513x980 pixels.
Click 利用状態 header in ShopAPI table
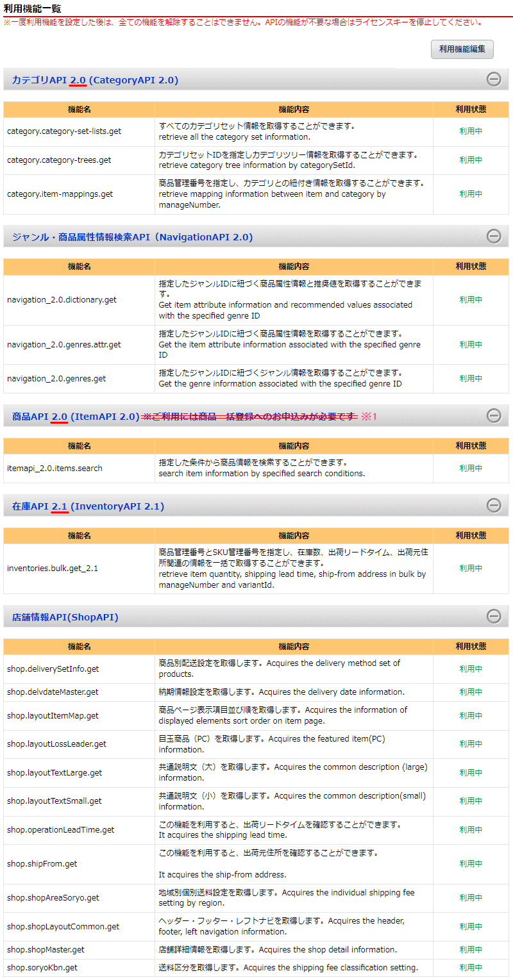471,647
